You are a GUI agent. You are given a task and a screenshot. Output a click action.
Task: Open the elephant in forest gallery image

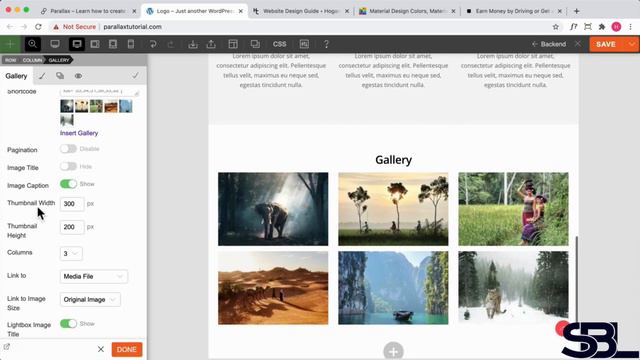pos(273,209)
